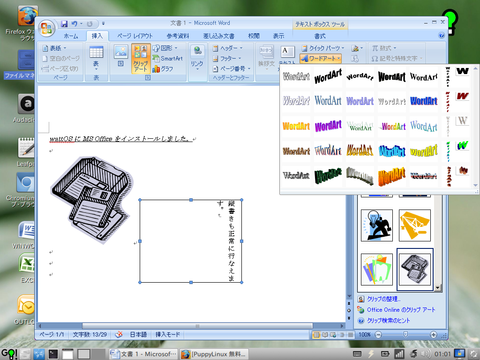Insert a SmartArt graphic
Screen dimensions: 480x360
pos(168,58)
